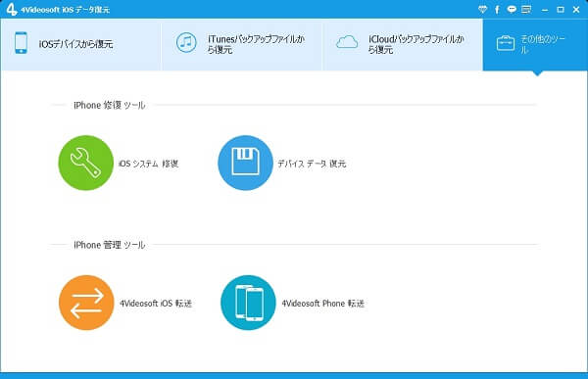Viewport: 588px width, 379px height.
Task: Switch to iTunesバックアップファイルから復元 tab
Action: tap(242, 44)
